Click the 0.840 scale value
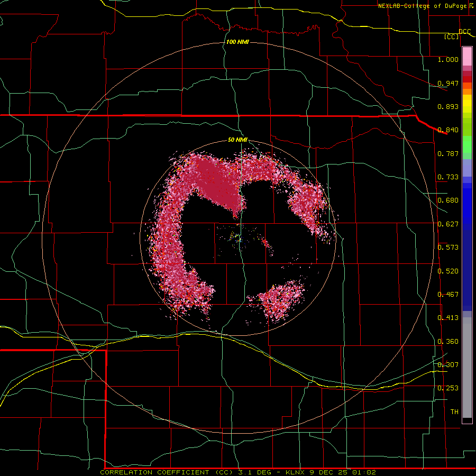476x476 pixels. 448,130
